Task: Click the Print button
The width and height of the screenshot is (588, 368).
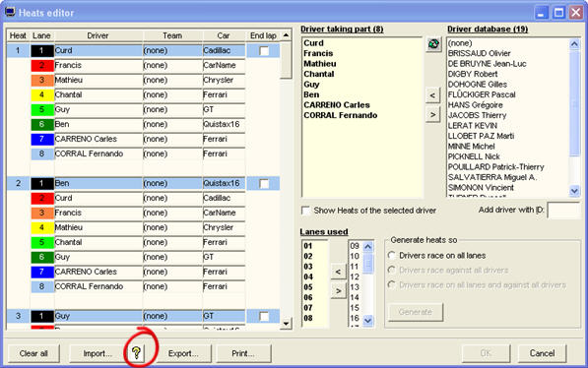Action: point(243,353)
